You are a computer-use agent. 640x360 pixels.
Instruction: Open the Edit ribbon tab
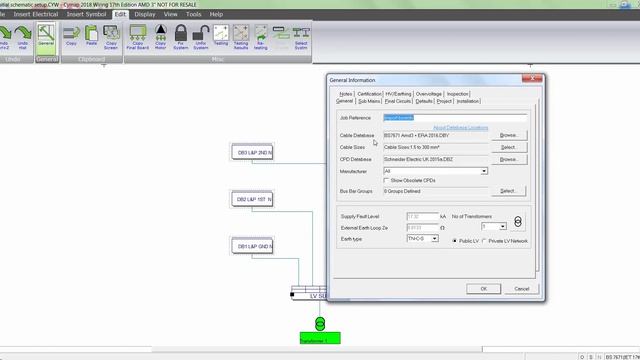[x=120, y=14]
